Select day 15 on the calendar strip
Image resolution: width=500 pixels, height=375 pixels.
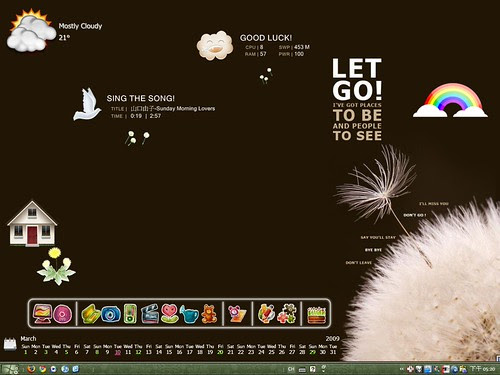click(169, 352)
